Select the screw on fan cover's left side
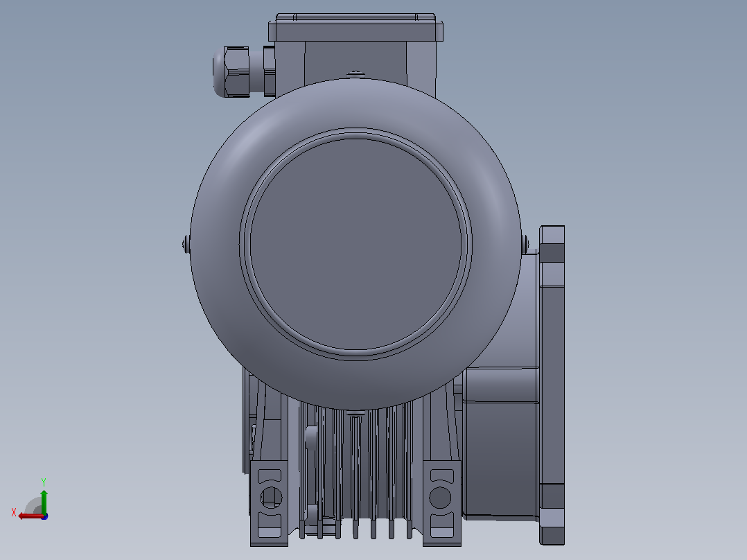This screenshot has height=560, width=747. click(186, 245)
